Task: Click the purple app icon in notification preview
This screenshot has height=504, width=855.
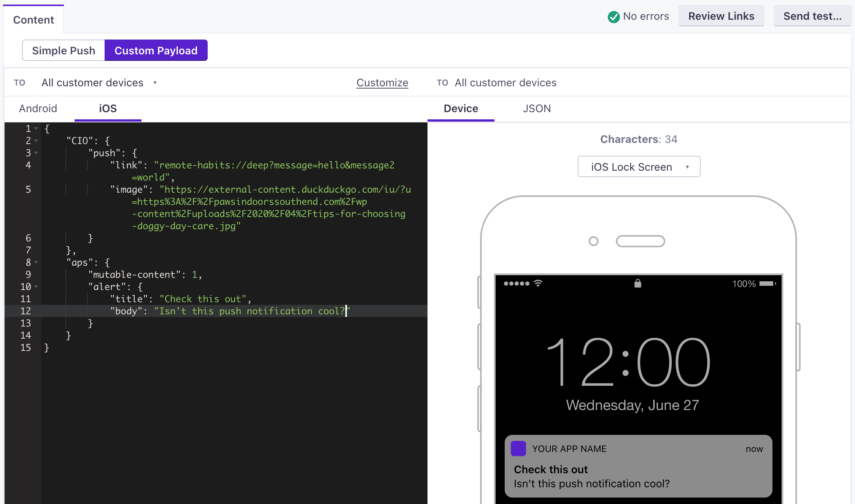Action: coord(518,449)
